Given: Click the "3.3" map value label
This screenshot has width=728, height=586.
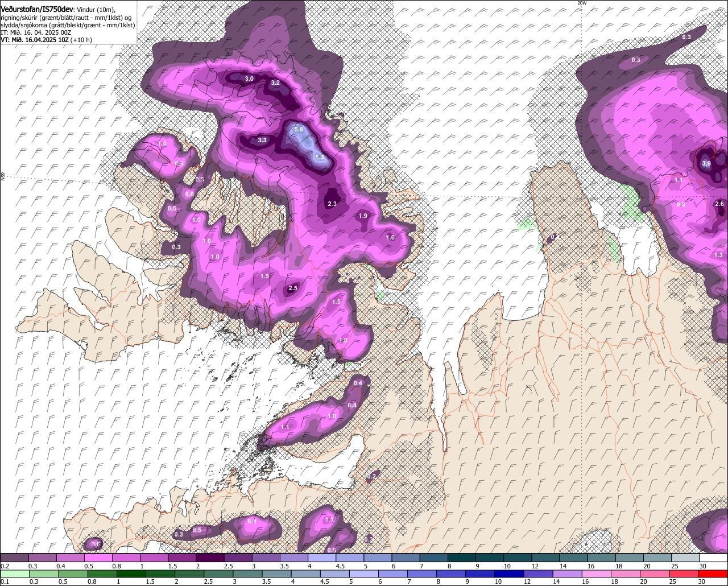Looking at the screenshot, I should (262, 140).
